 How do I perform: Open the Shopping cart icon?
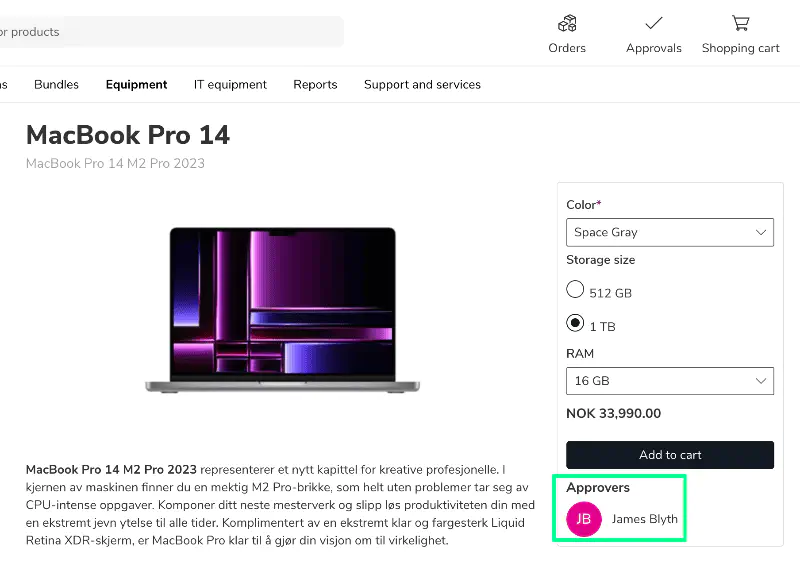point(740,23)
